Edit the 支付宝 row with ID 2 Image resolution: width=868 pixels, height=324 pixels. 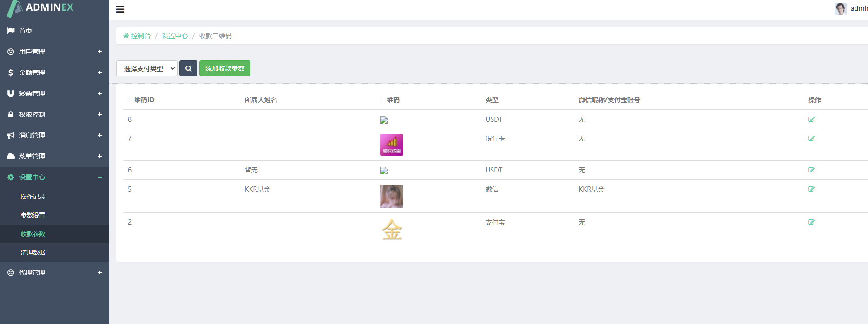pos(811,222)
